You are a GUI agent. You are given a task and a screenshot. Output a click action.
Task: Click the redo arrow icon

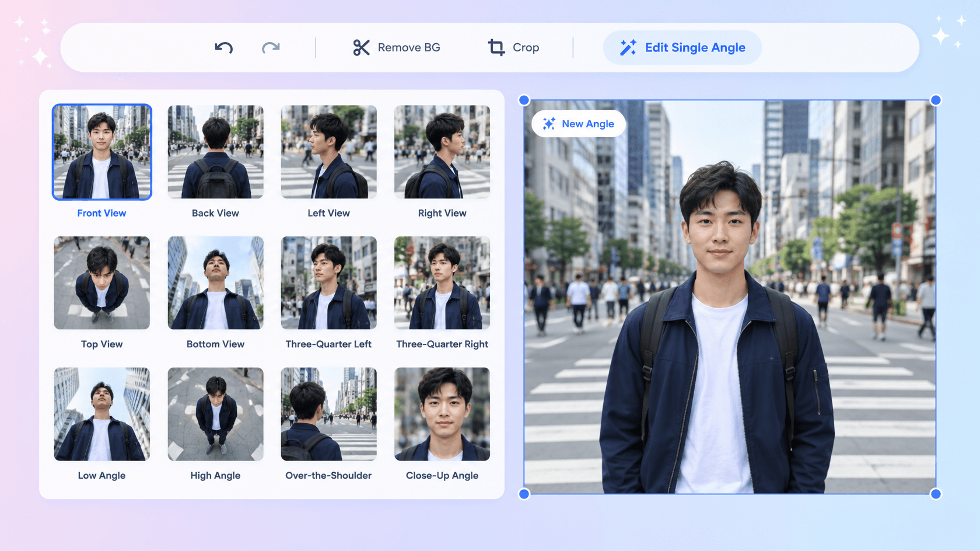[x=271, y=47]
